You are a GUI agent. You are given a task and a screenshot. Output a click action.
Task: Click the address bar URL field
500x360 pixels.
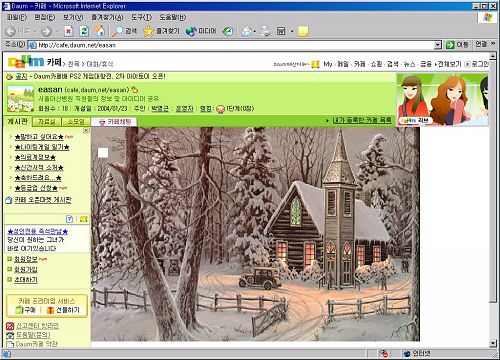tap(235, 45)
